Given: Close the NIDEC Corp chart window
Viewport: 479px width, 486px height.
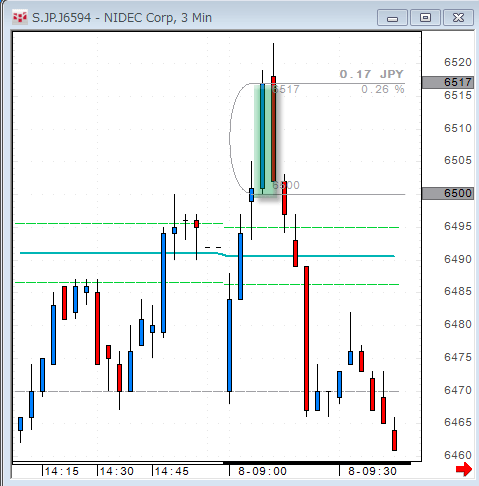Looking at the screenshot, I should pos(458,18).
